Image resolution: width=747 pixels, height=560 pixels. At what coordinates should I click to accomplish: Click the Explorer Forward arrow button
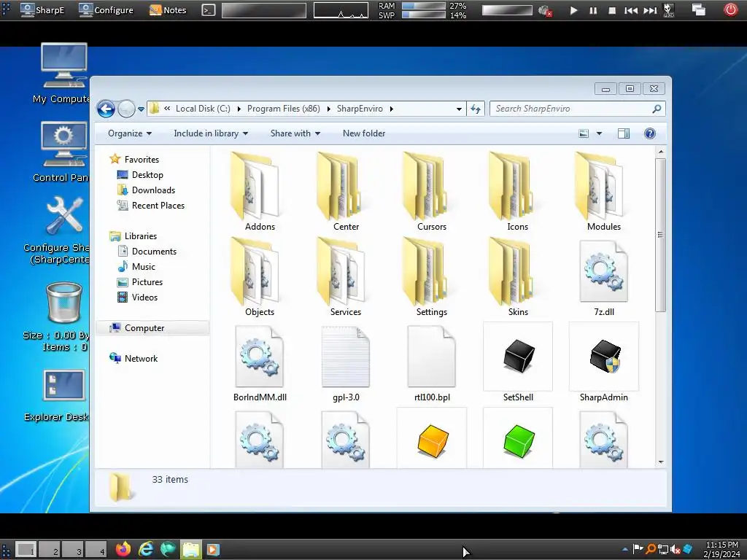point(126,109)
